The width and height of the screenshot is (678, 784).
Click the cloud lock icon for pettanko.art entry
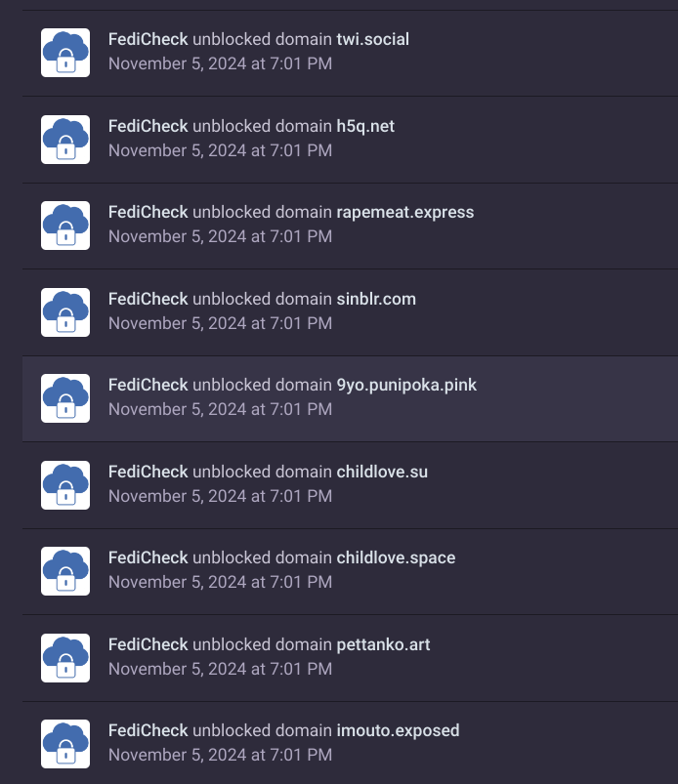[x=65, y=658]
